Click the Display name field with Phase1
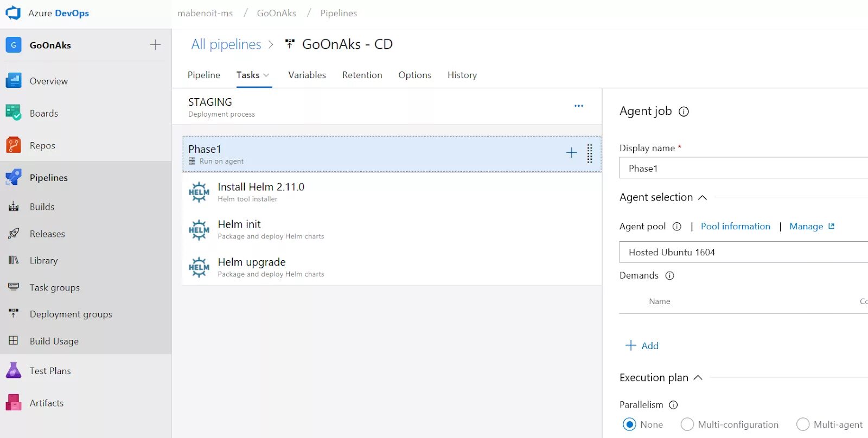Viewport: 868px width, 438px height. 743,168
